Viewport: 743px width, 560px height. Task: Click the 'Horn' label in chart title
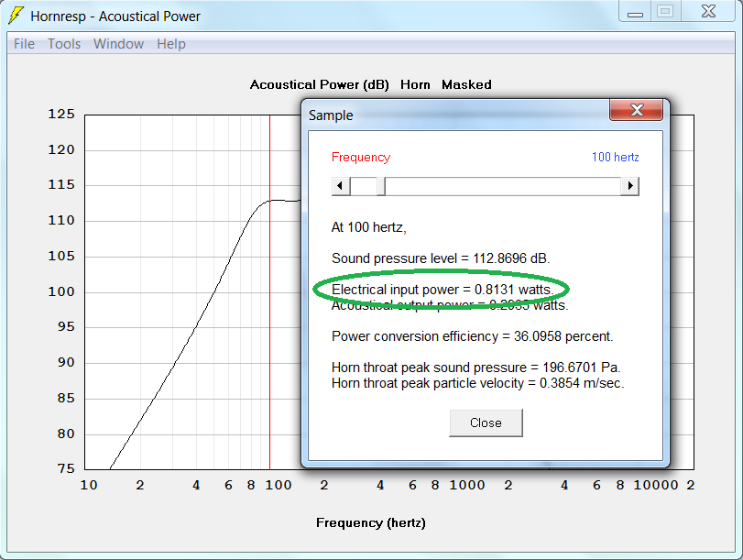[x=415, y=84]
